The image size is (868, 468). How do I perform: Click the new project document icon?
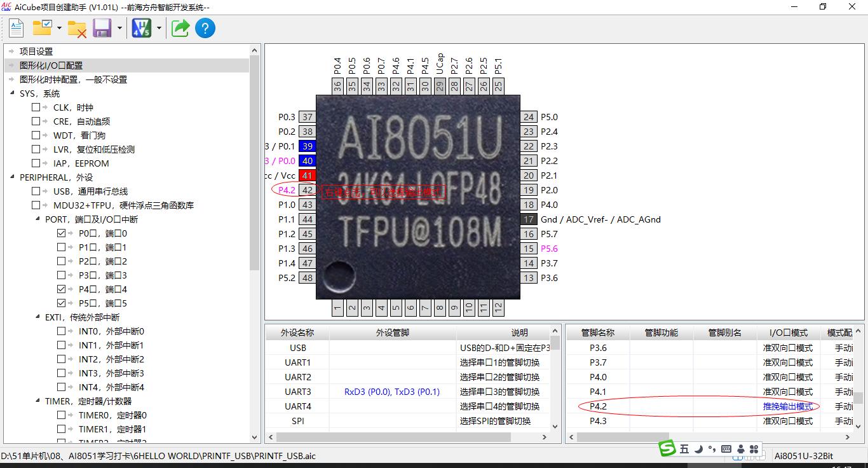click(16, 28)
